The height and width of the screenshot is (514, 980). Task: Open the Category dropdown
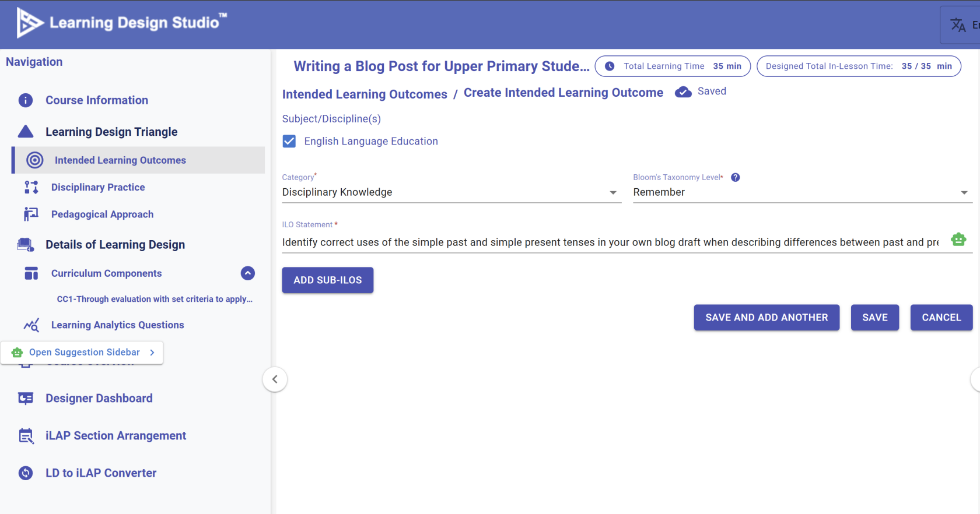[x=452, y=192]
